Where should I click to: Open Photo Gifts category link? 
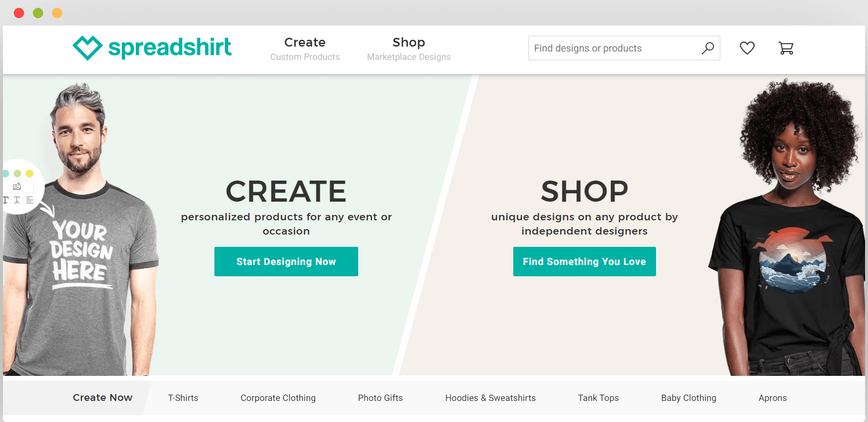[380, 398]
